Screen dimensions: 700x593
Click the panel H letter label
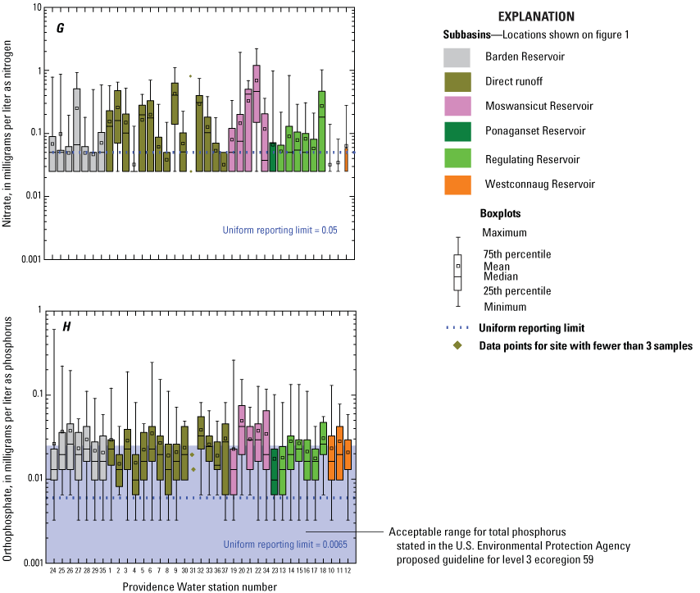tap(67, 327)
